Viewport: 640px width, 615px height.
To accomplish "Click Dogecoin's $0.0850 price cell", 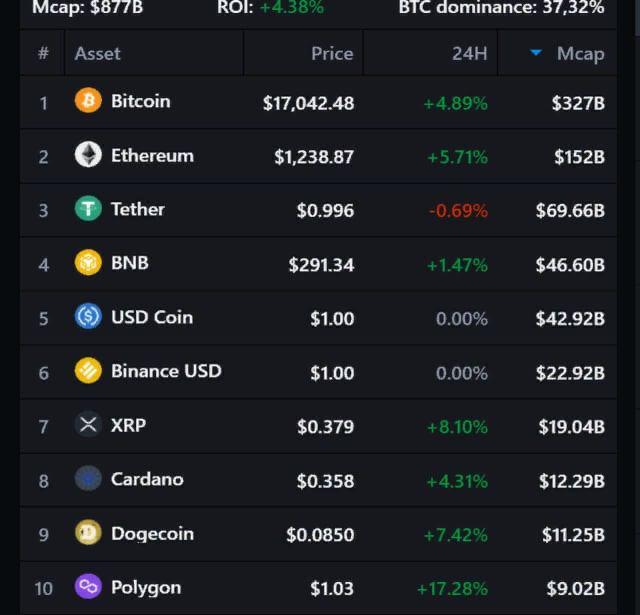I will click(320, 535).
